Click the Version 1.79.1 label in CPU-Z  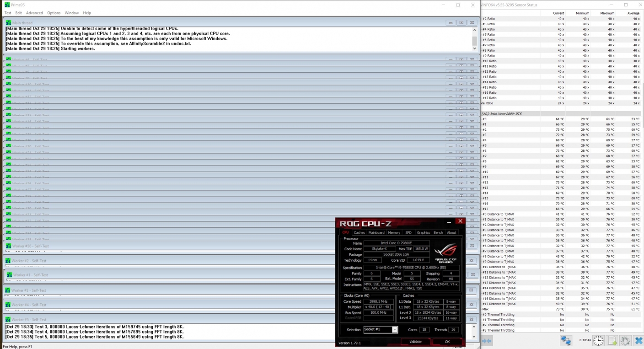point(349,343)
